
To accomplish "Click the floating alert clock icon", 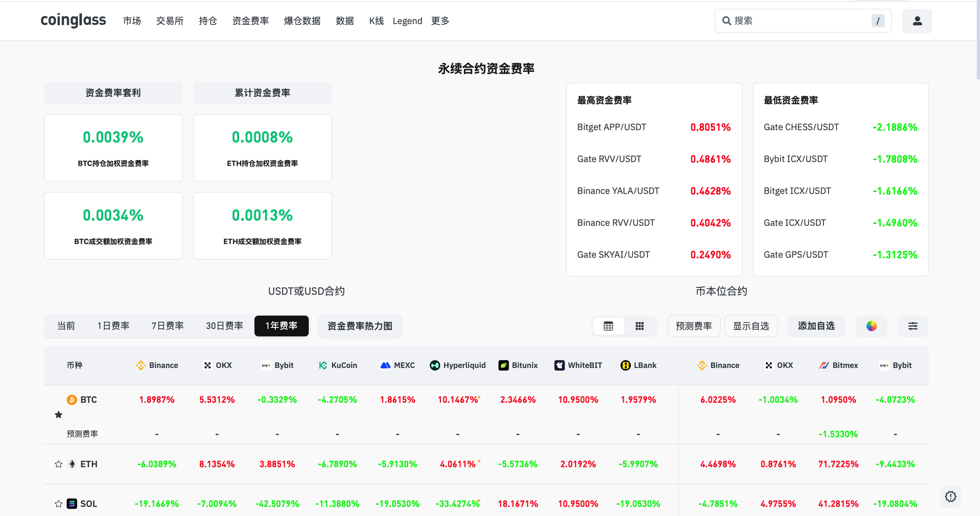I will (x=951, y=496).
